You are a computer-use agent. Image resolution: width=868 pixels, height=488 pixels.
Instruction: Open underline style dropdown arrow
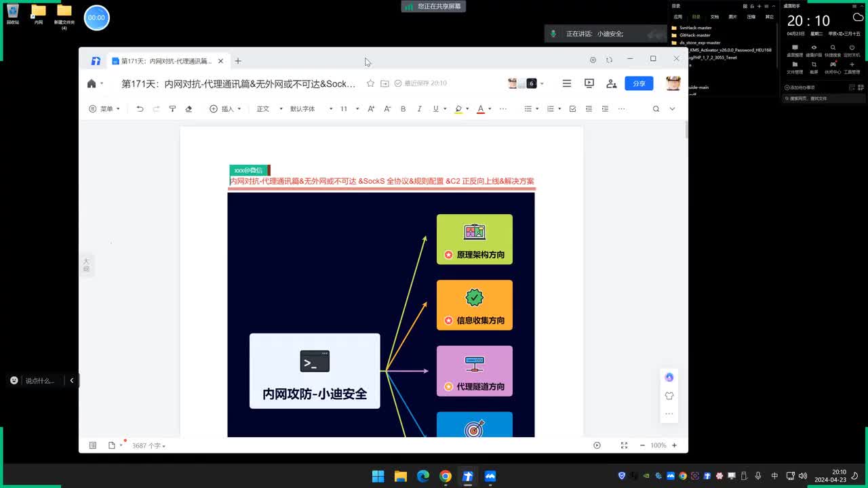(445, 108)
